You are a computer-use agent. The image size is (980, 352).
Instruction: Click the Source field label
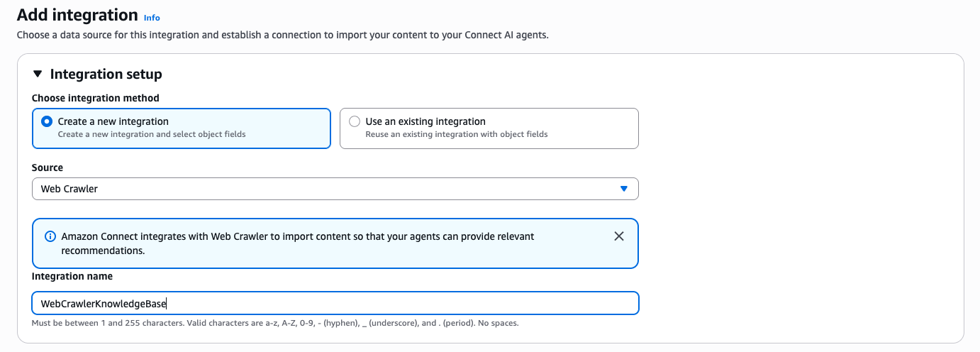[48, 167]
